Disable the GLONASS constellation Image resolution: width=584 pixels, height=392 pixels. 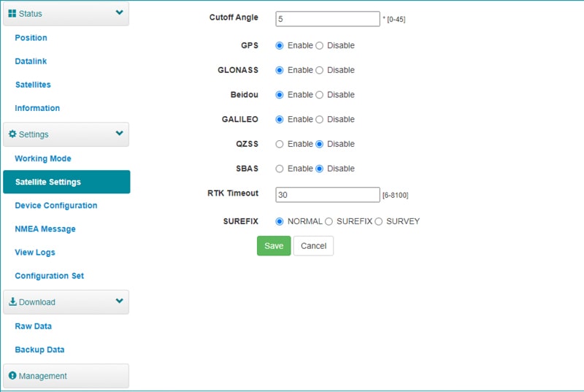[320, 70]
